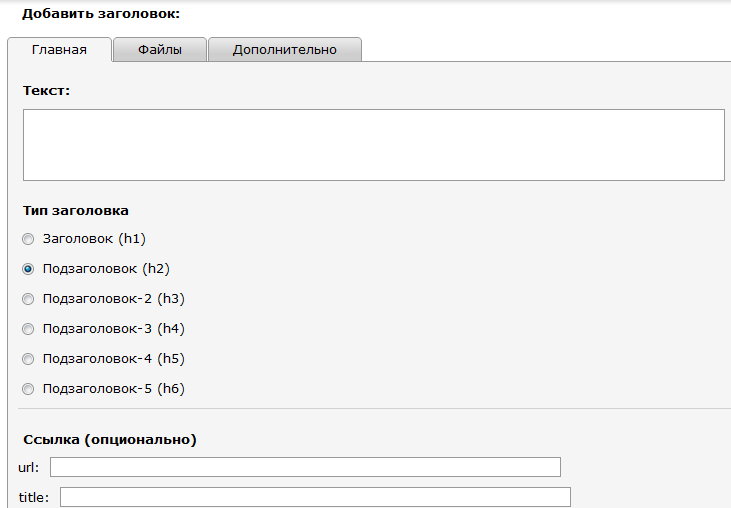Click the url: label text

coord(28,467)
